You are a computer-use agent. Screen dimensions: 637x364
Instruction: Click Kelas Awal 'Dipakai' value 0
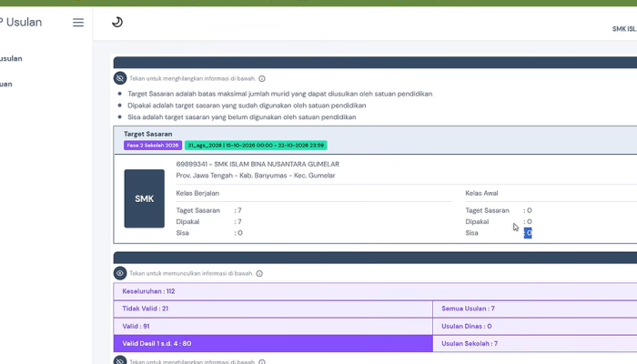530,221
